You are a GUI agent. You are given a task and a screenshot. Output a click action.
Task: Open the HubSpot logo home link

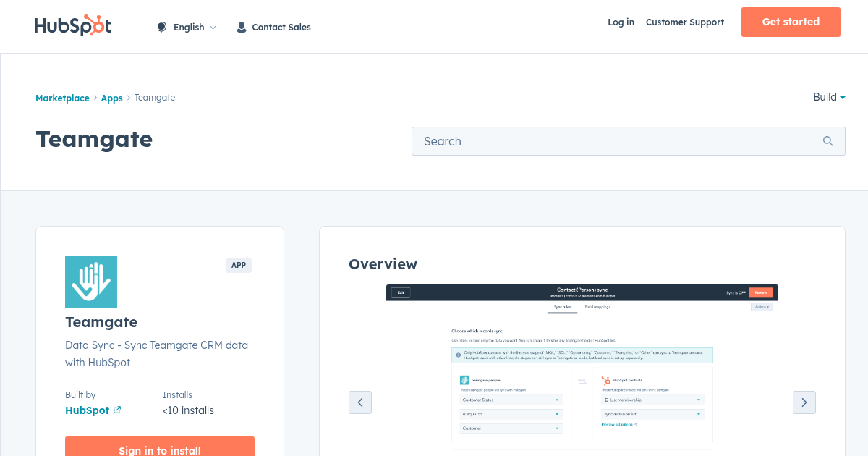pyautogui.click(x=73, y=25)
